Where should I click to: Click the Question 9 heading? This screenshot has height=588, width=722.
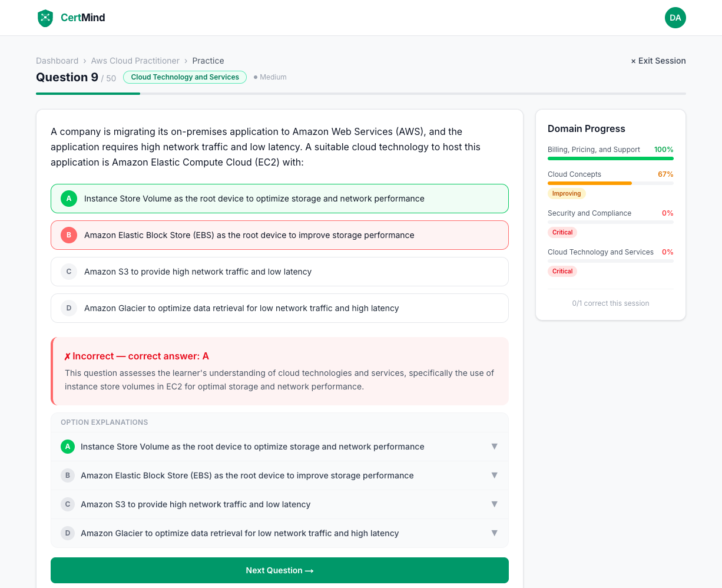(67, 77)
